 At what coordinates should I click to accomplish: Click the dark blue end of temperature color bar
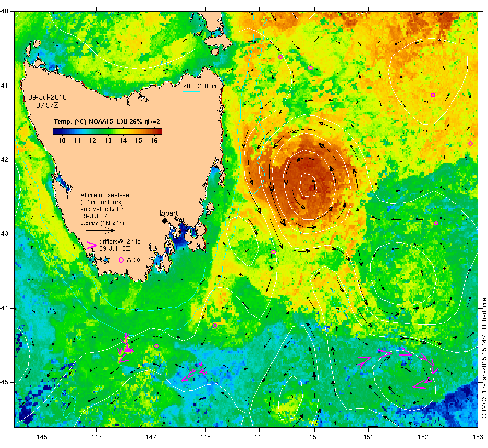[x=57, y=131]
